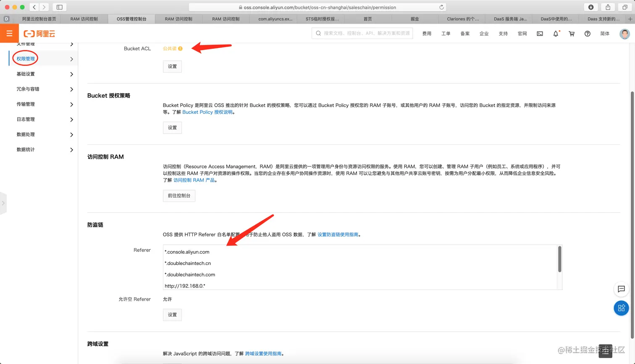This screenshot has height=364, width=635.
Task: Expand 传输管理 chevron
Action: click(x=71, y=105)
